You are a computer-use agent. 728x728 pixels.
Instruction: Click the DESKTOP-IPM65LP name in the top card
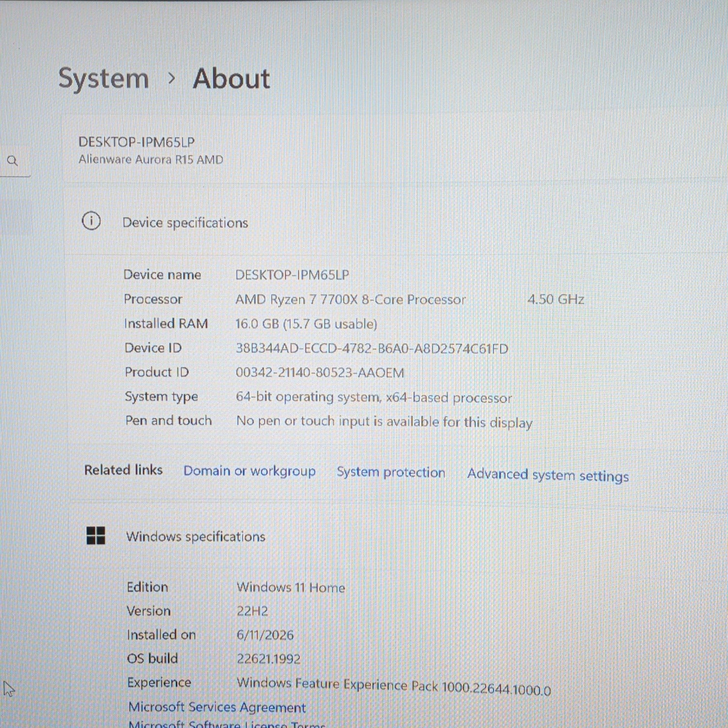[x=136, y=142]
